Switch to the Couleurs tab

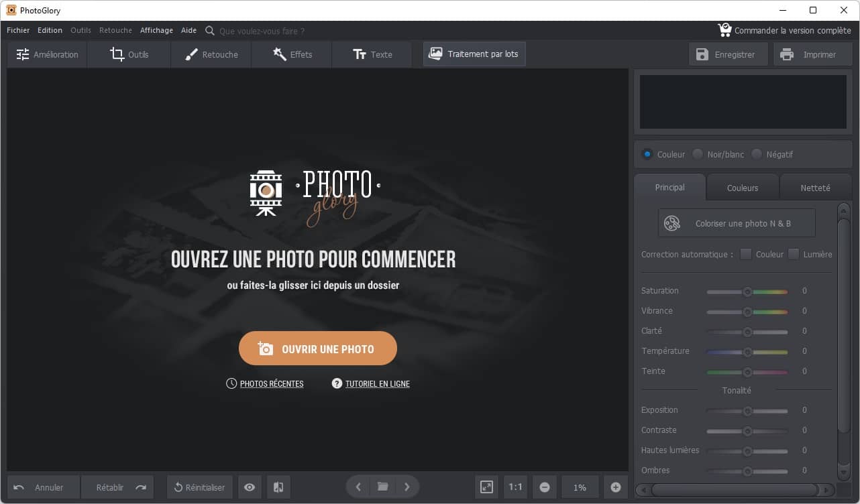(x=743, y=188)
